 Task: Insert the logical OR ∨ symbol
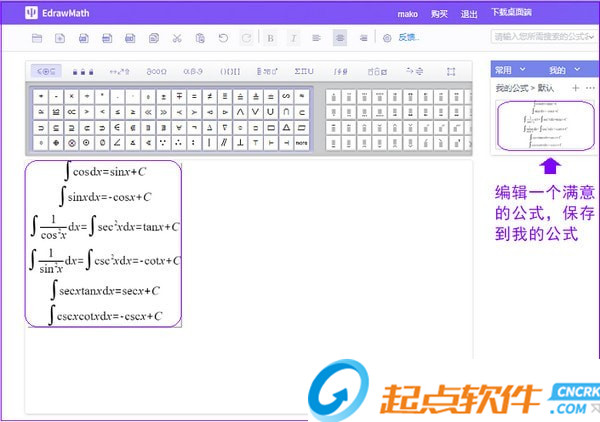tap(256, 112)
